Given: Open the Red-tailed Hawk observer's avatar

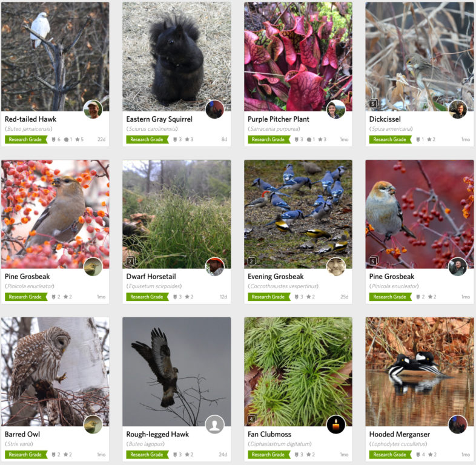Looking at the screenshot, I should tap(93, 109).
